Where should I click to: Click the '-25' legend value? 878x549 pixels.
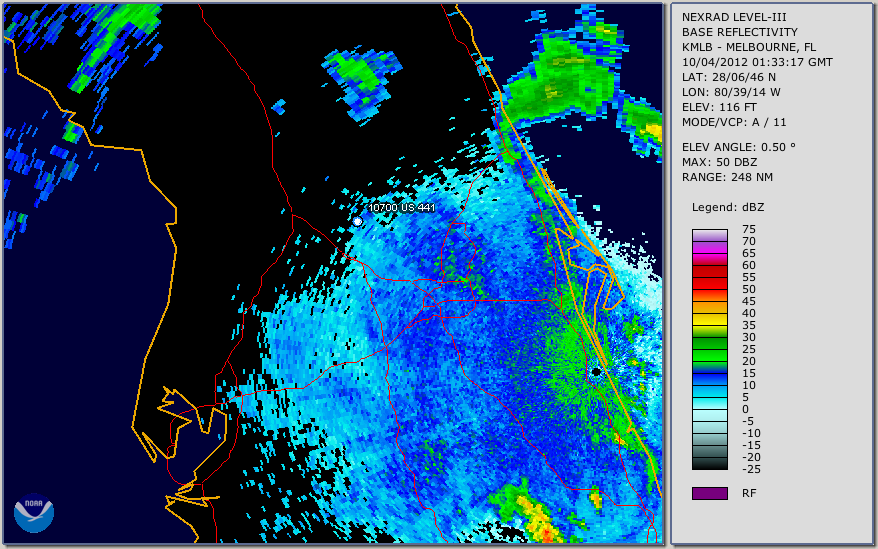pyautogui.click(x=751, y=469)
